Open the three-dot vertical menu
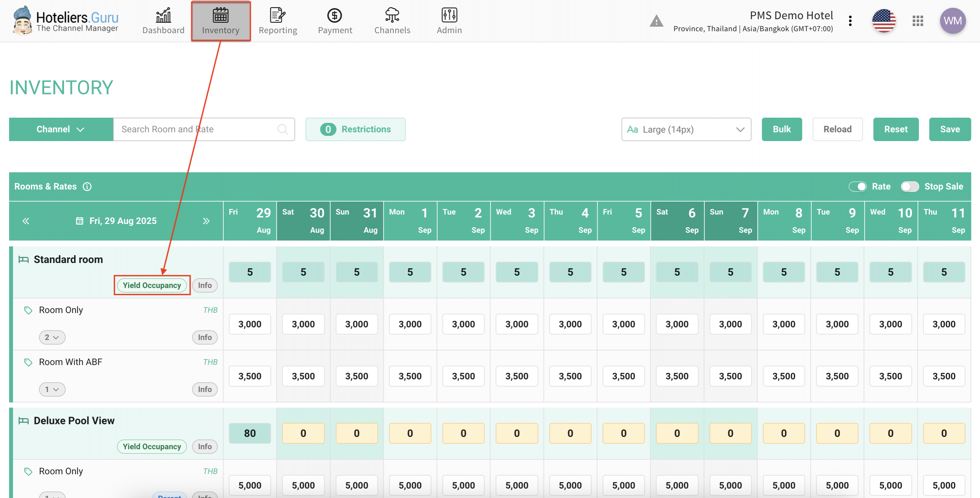The image size is (980, 498). [x=850, y=21]
